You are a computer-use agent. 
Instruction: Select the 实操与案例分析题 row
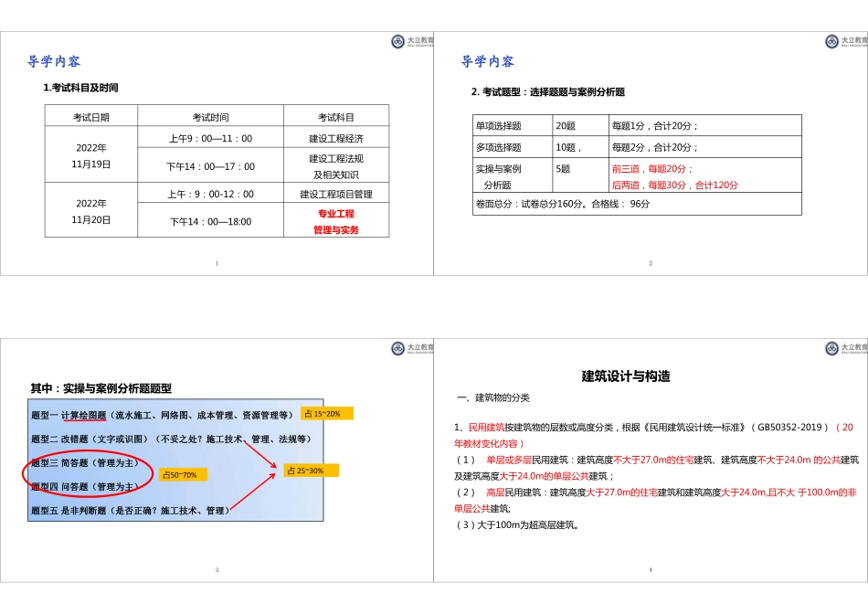click(499, 174)
